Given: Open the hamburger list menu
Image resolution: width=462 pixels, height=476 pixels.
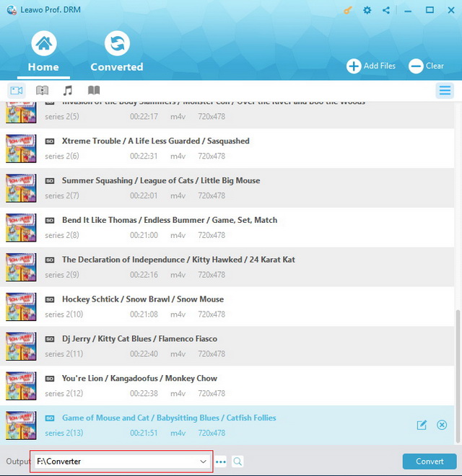Looking at the screenshot, I should tap(445, 90).
